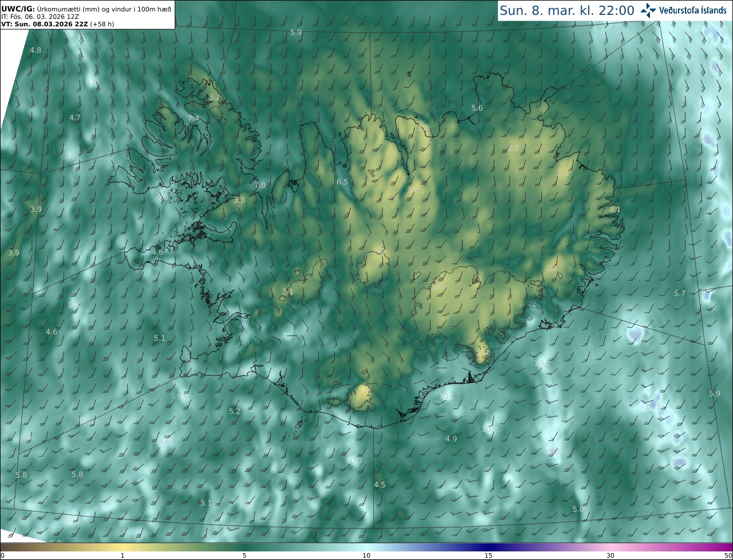
Task: Click the 3.0 value on the map
Action: (x=239, y=200)
